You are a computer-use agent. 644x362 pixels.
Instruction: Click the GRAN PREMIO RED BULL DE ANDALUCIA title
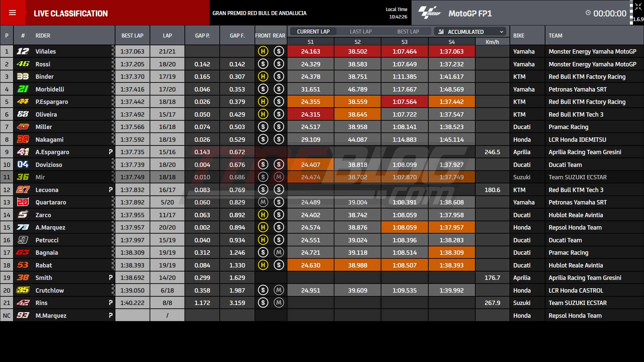(259, 13)
